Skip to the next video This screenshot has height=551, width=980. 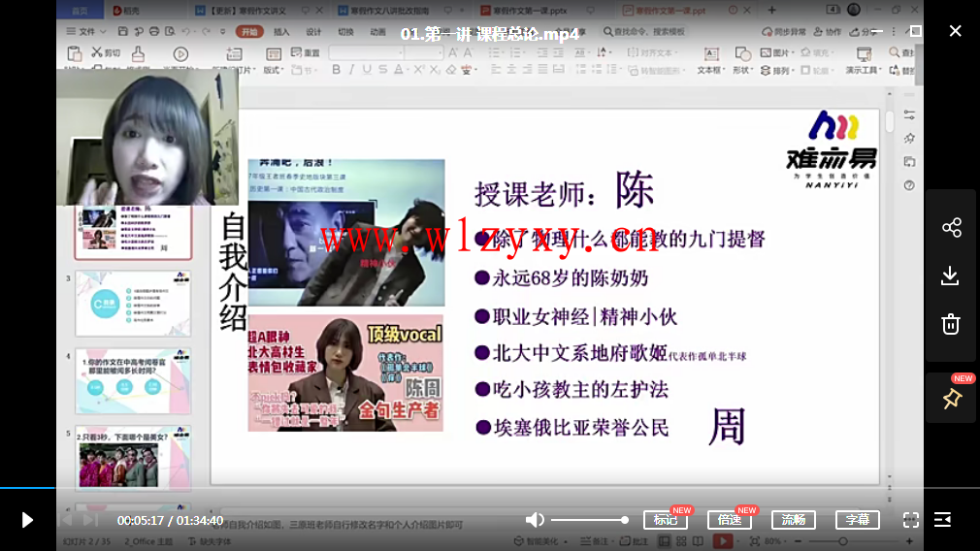90,520
